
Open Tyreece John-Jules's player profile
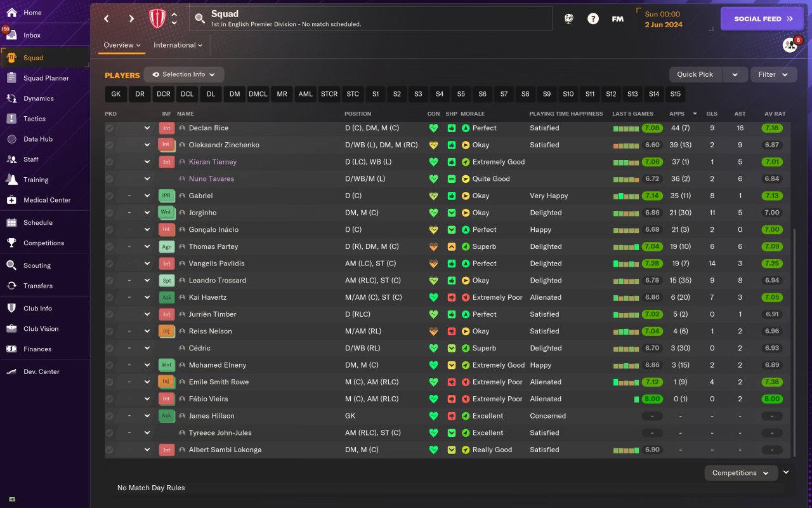220,433
